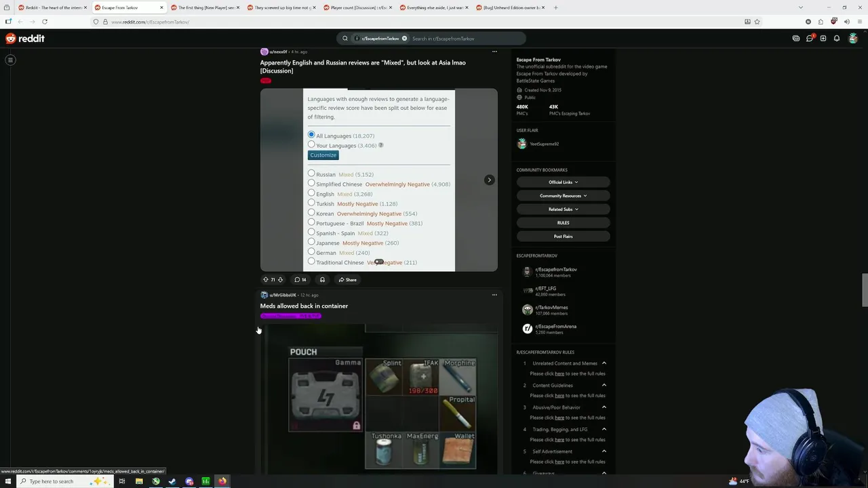Downvote the nexx0f Asia reviews post
Screen dimensions: 868x488
tap(280, 279)
